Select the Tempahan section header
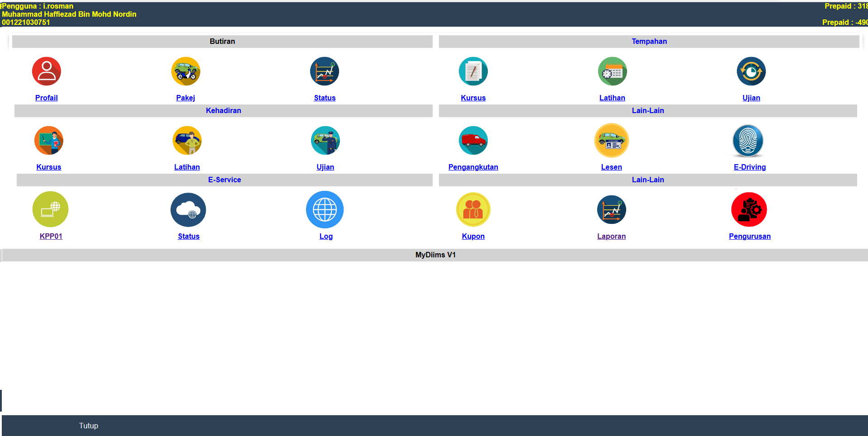 [x=649, y=41]
